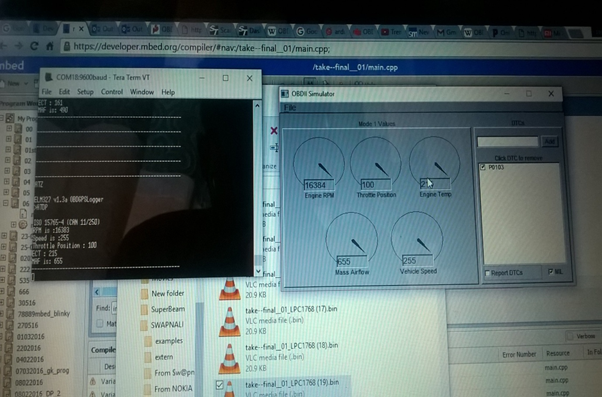Viewport: 602px width, 397px height.
Task: Uncheck the P0103 DTC entry
Action: tap(483, 167)
